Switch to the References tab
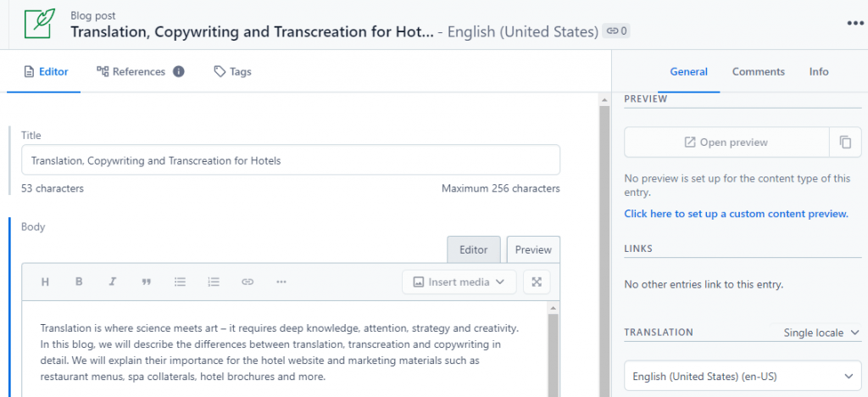The width and height of the screenshot is (868, 397). tap(140, 72)
